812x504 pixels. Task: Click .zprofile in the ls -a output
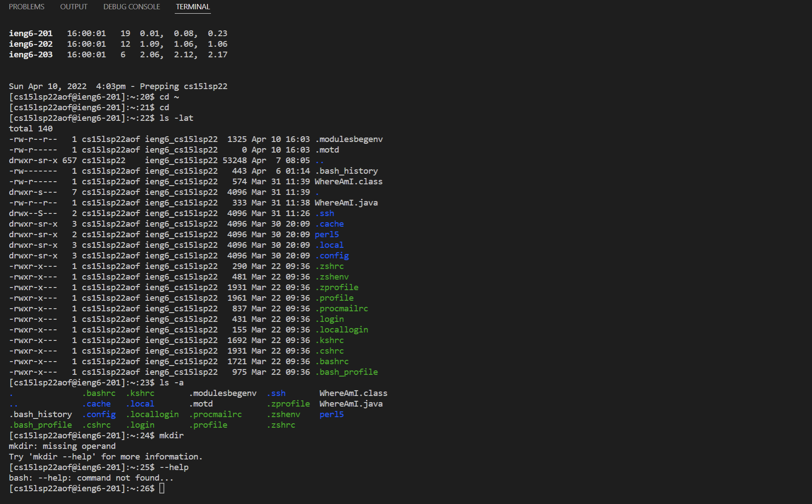(x=288, y=404)
